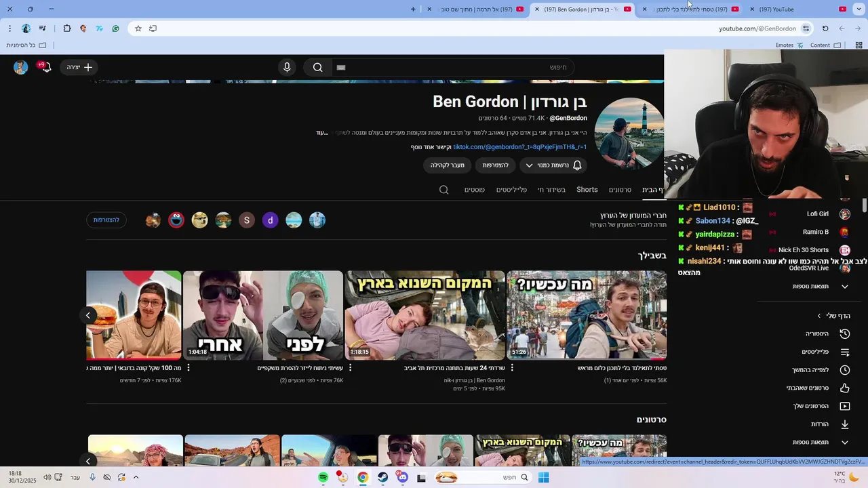Open site information icon in address bar
This screenshot has width=868, height=488.
[806, 28]
